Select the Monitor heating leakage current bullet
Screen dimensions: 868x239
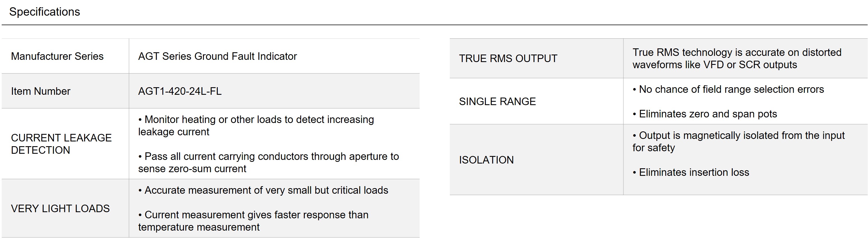pyautogui.click(x=256, y=126)
